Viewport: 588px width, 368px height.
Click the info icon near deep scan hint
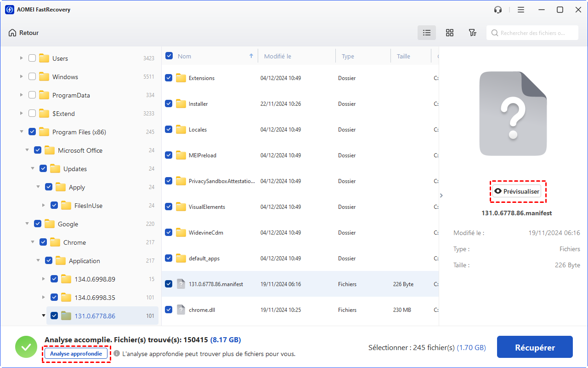pos(117,353)
